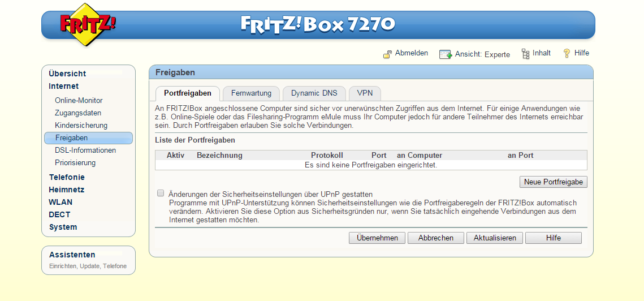Log out via the Abmelden link
This screenshot has height=301, width=644.
412,53
